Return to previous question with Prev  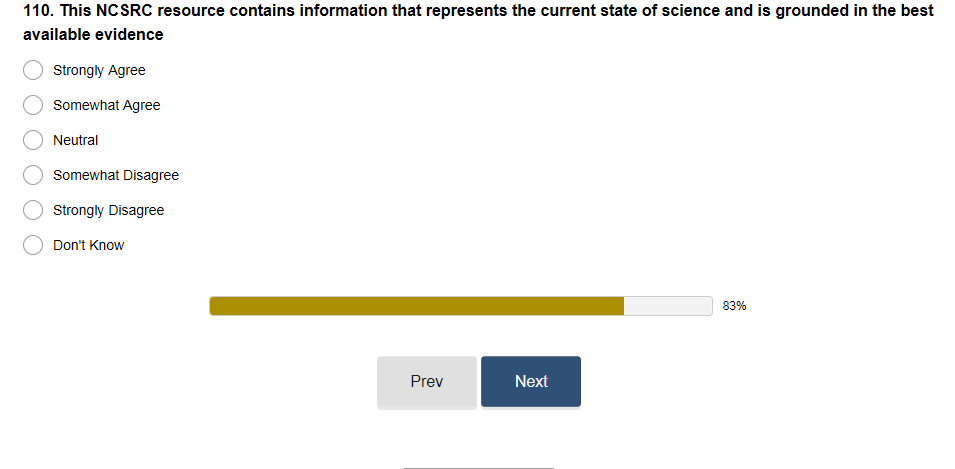[x=427, y=381]
